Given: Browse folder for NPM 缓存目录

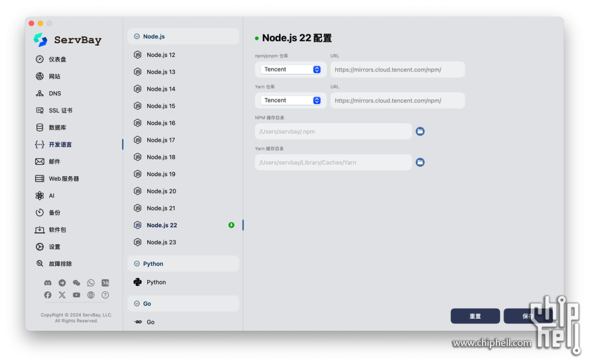Looking at the screenshot, I should pyautogui.click(x=420, y=132).
